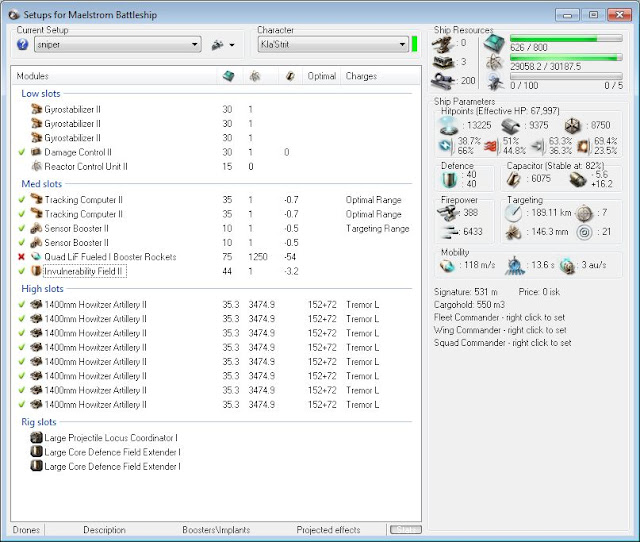
Task: Open the Current Setup dropdown showing sniper
Action: click(x=118, y=44)
